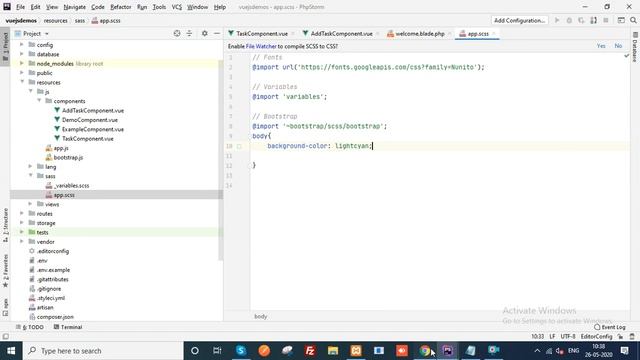Viewport: 640px width, 360px height.
Task: Click the tool windows icon in bottom-left corner
Action: [5, 337]
